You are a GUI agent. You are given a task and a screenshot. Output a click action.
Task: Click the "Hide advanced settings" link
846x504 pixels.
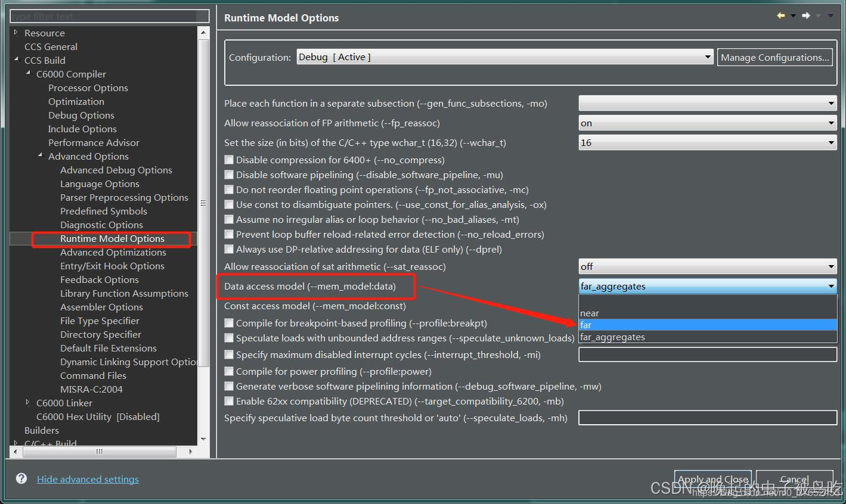tap(88, 478)
